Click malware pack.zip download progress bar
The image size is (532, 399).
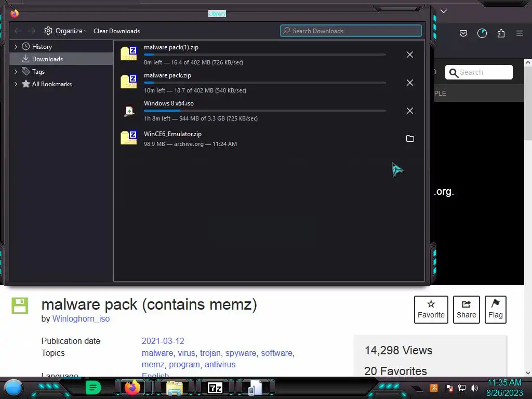click(264, 83)
